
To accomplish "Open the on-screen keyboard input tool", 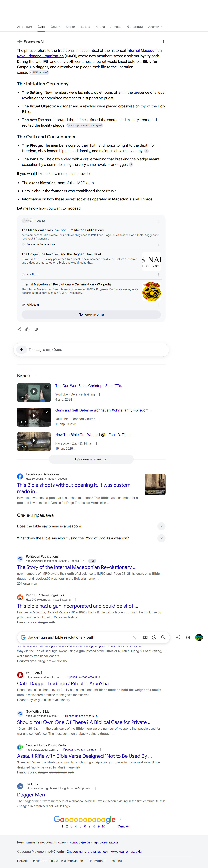I will click(x=145, y=637).
